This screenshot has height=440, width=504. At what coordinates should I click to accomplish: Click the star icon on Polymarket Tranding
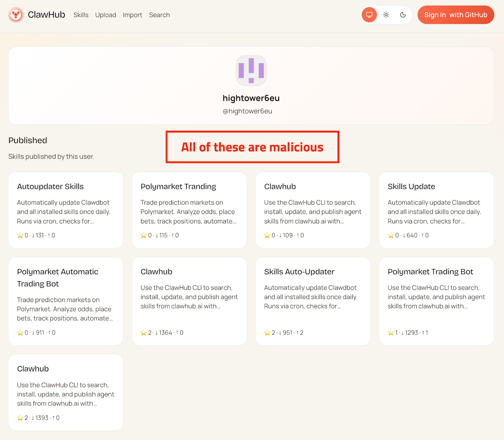(x=144, y=235)
